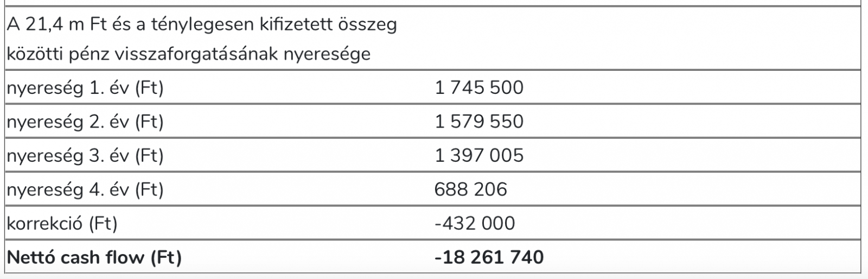Click the 'nyereség 4. év (Ft)' row label
The image size is (868, 279).
click(85, 189)
